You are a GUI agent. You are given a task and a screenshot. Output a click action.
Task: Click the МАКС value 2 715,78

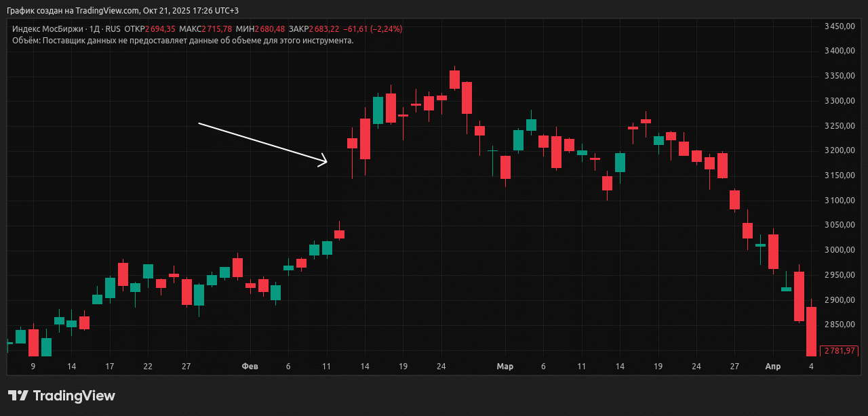point(217,29)
